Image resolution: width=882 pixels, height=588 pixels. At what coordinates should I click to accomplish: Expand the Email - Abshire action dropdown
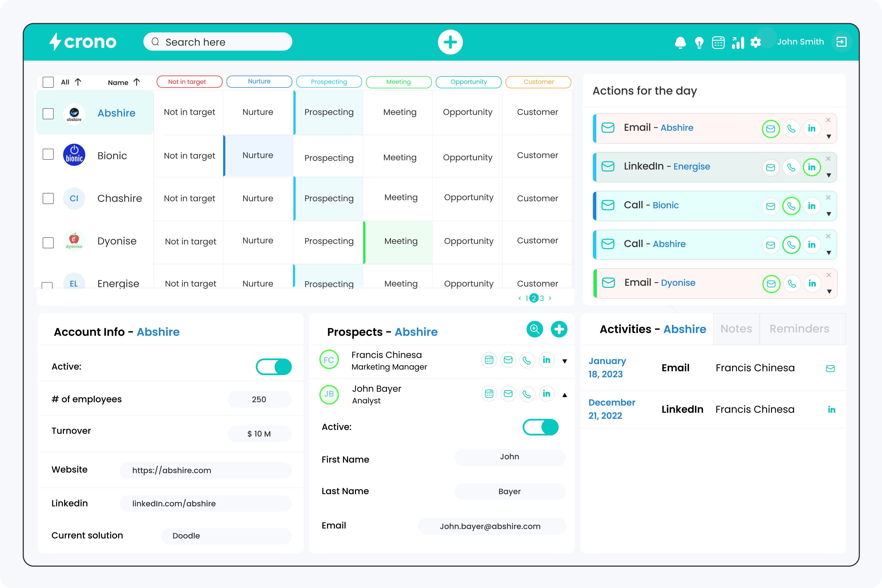829,136
